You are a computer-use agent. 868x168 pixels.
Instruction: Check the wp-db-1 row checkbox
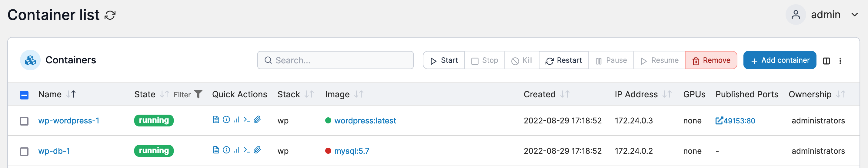[24, 151]
